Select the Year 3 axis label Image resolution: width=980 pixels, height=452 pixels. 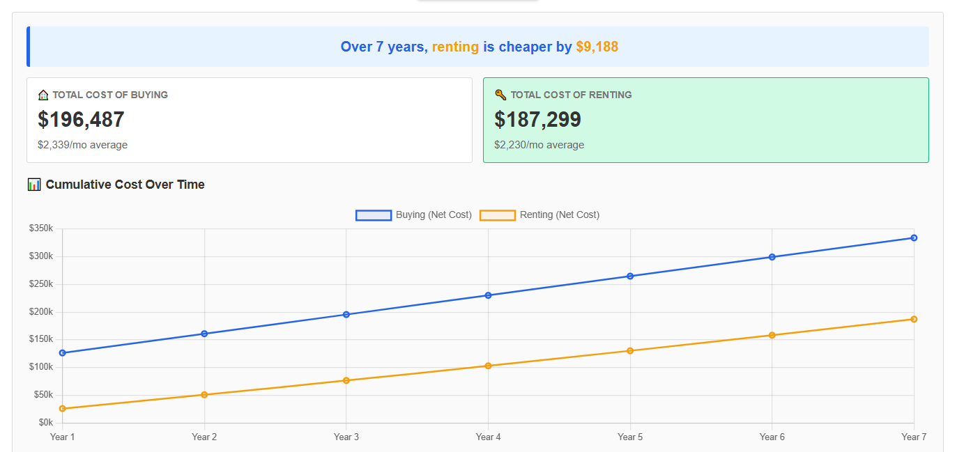pos(346,437)
